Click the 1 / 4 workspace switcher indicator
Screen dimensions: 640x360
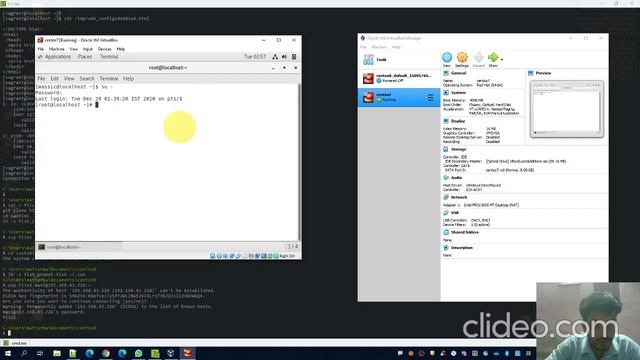coord(293,247)
